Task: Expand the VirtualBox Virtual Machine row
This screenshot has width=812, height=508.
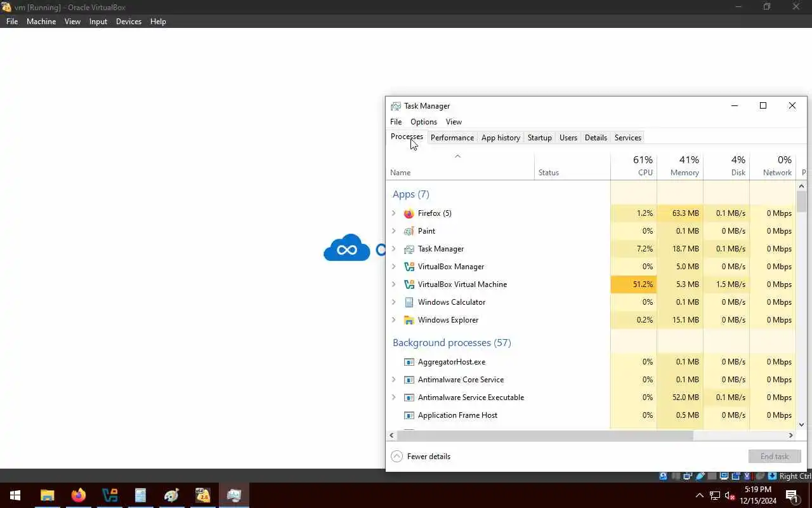Action: tap(393, 284)
